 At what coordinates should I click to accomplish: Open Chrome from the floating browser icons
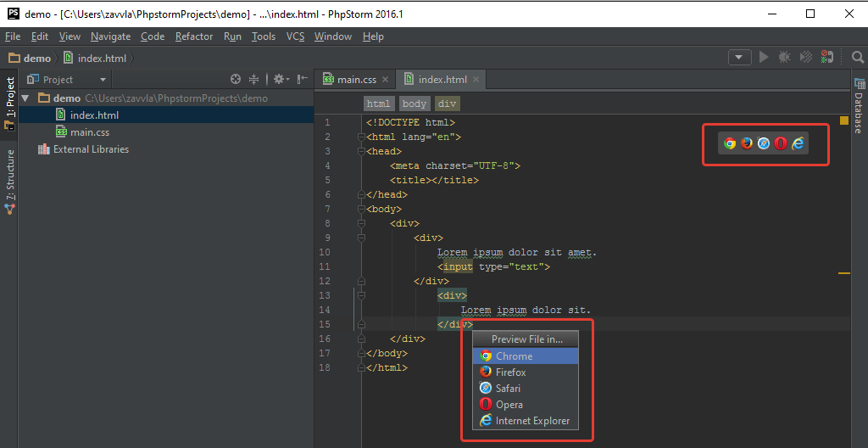coord(730,143)
